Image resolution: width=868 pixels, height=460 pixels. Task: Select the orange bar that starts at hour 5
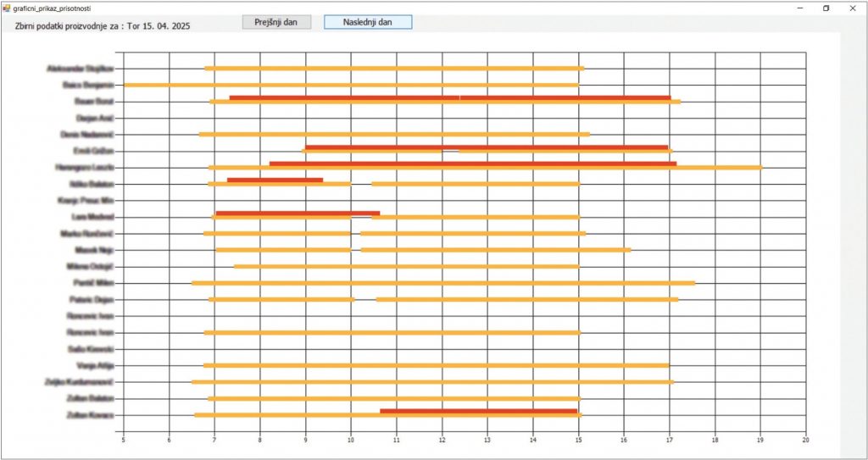tap(351, 85)
